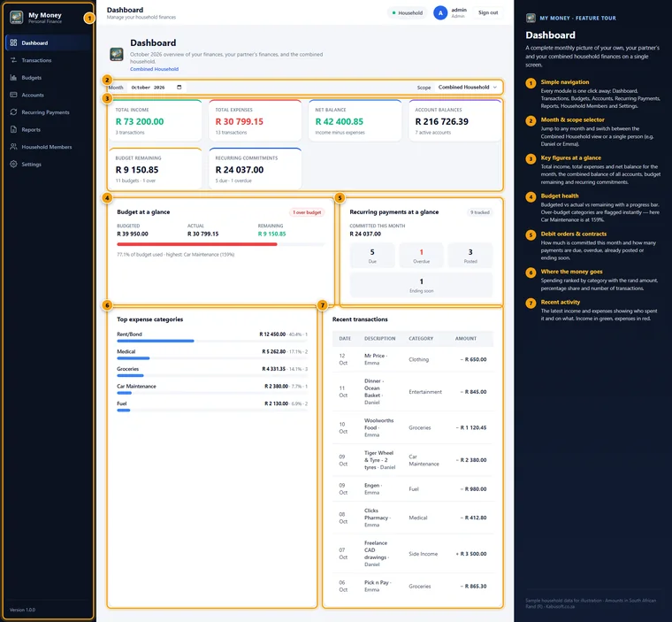This screenshot has width=672, height=622.
Task: Click the Mr Price - Emma transaction
Action: tap(413, 359)
